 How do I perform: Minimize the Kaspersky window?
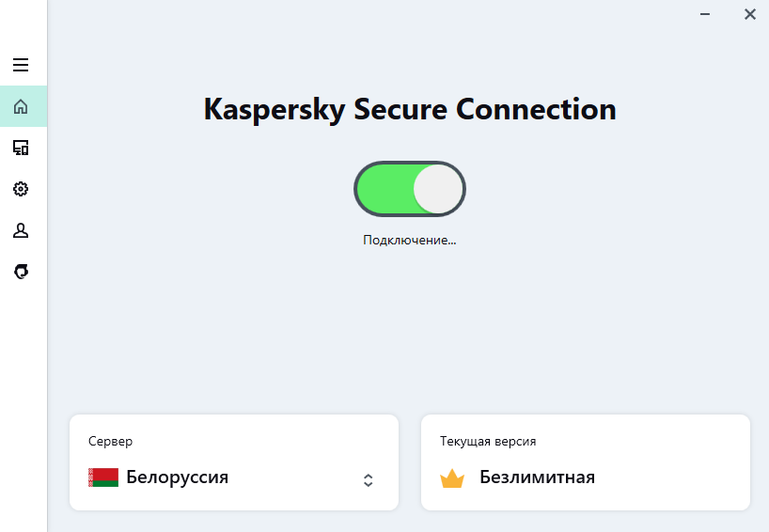tap(705, 14)
